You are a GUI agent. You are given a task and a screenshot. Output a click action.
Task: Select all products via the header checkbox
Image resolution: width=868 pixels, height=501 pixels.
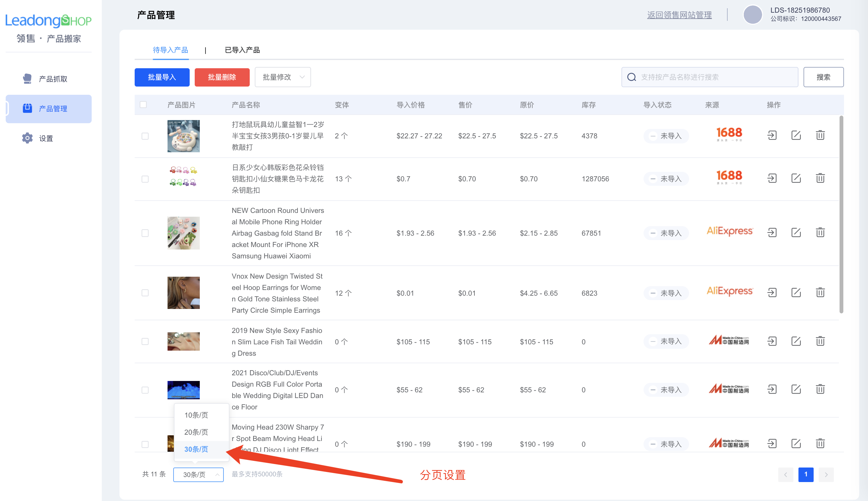tap(143, 104)
